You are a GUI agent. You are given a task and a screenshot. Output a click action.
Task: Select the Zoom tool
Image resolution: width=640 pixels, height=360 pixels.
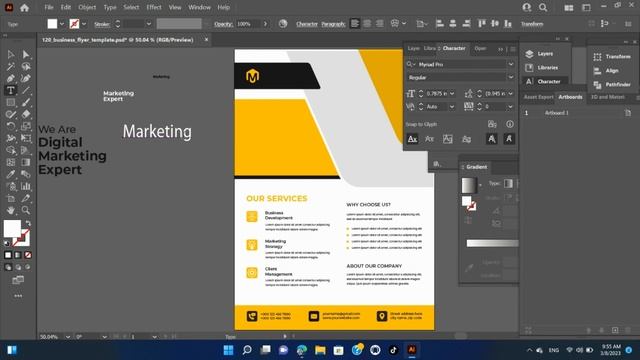tap(26, 210)
